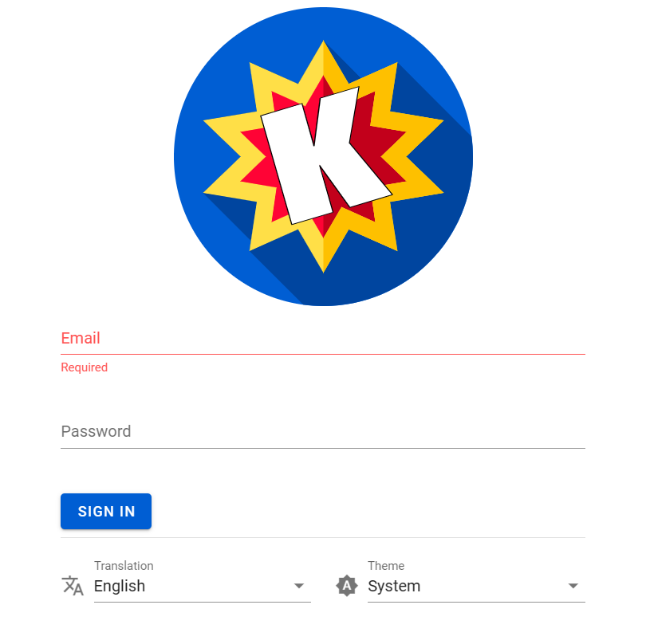Click the red Email placeholder label

point(81,338)
